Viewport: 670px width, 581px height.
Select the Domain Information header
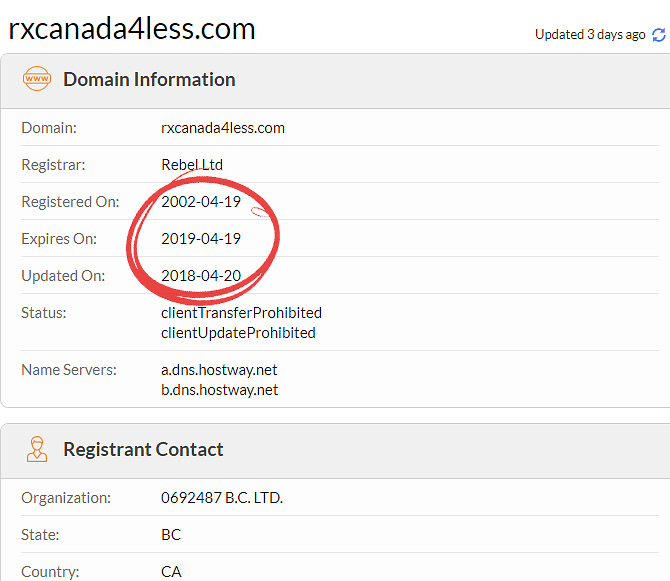149,79
